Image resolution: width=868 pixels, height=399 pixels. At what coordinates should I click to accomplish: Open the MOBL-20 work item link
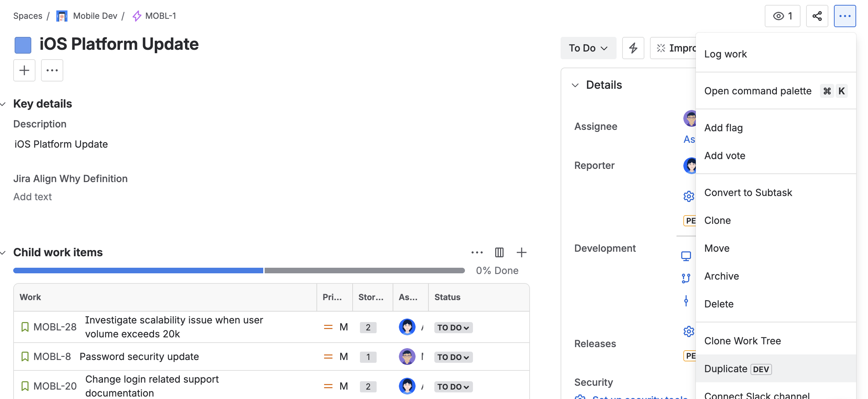55,386
